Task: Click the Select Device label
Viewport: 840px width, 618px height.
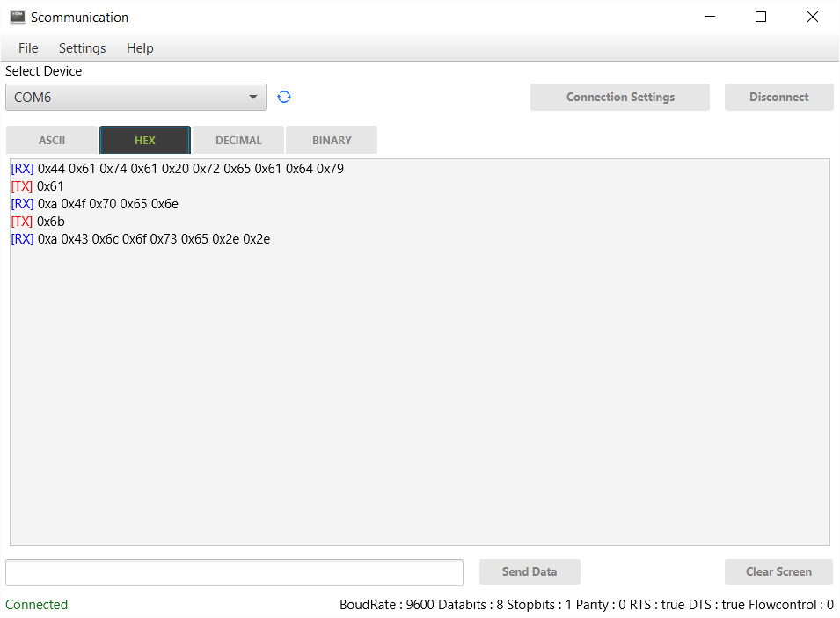Action: point(43,71)
